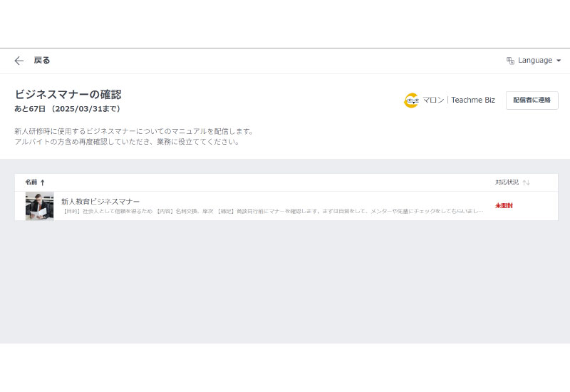Open the 新人教育ビジネスマナー manual title
The width and height of the screenshot is (570, 392).
click(100, 202)
